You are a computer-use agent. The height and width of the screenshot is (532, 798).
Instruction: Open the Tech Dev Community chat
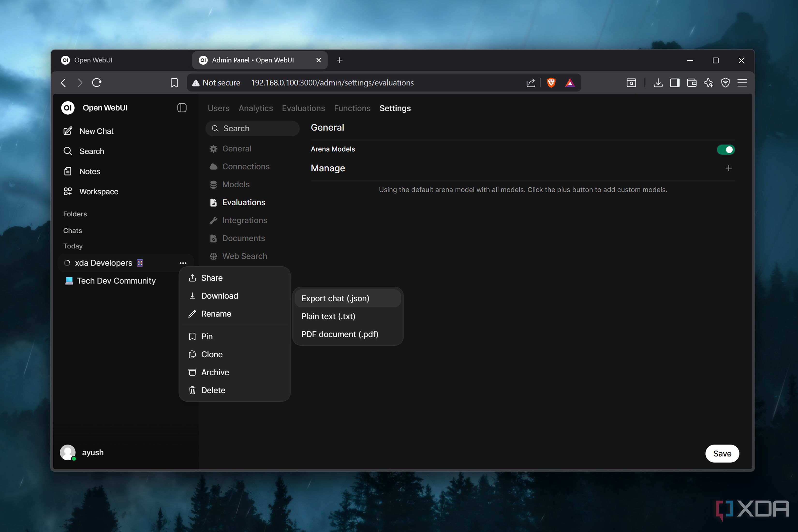(116, 281)
